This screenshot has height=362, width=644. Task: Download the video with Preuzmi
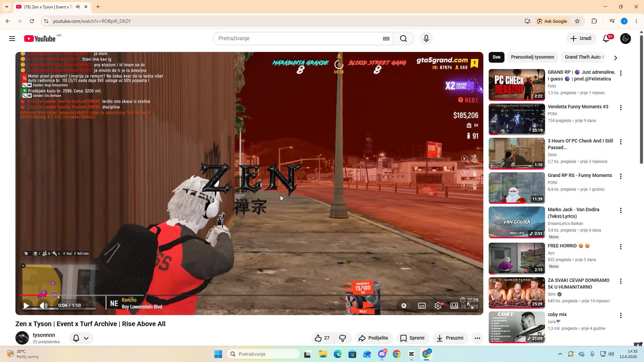click(x=450, y=338)
